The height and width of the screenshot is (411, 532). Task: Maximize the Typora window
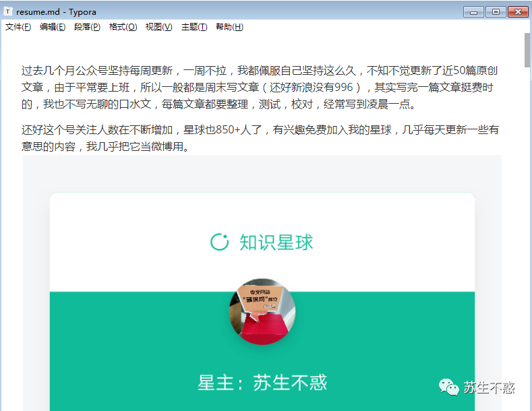point(496,12)
